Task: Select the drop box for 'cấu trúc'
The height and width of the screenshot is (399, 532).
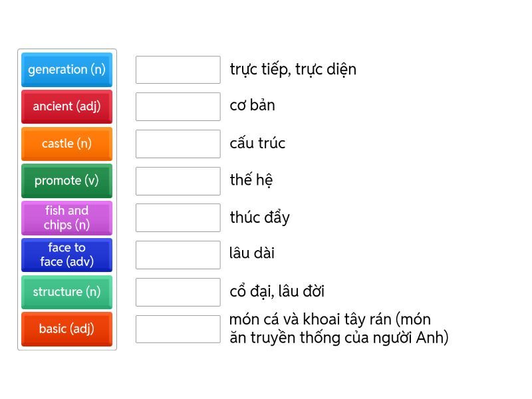Action: point(178,144)
